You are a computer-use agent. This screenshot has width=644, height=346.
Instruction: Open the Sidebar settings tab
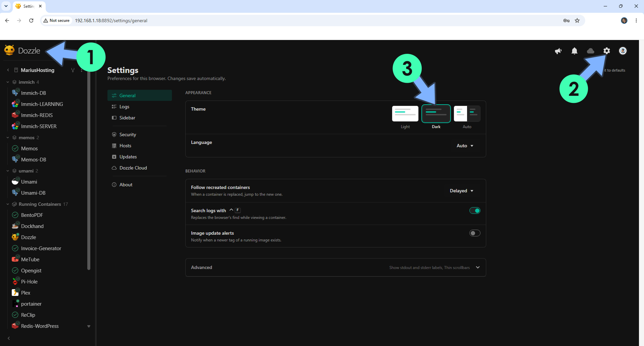140,118
